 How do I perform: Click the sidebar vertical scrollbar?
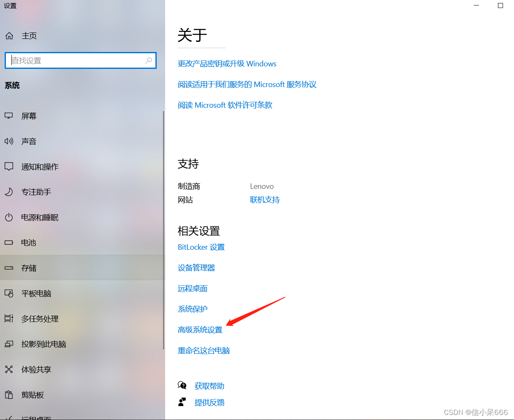coord(163,230)
